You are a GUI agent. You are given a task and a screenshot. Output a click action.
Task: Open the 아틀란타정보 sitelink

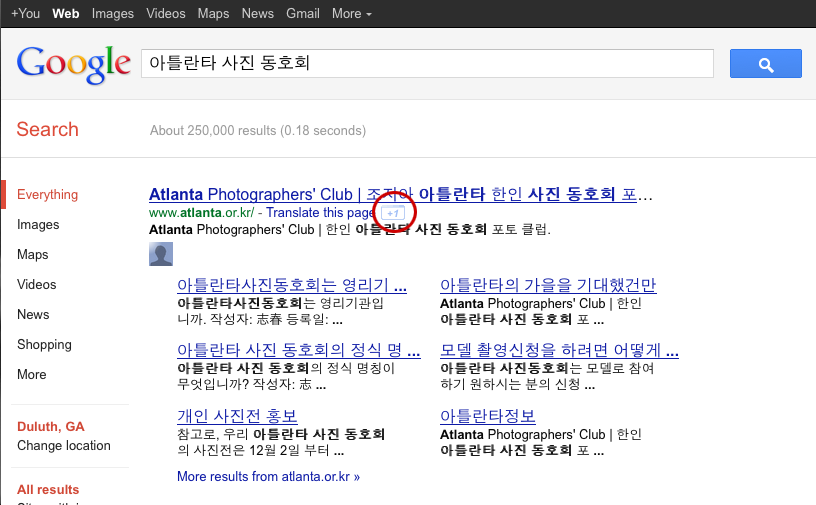pyautogui.click(x=488, y=416)
